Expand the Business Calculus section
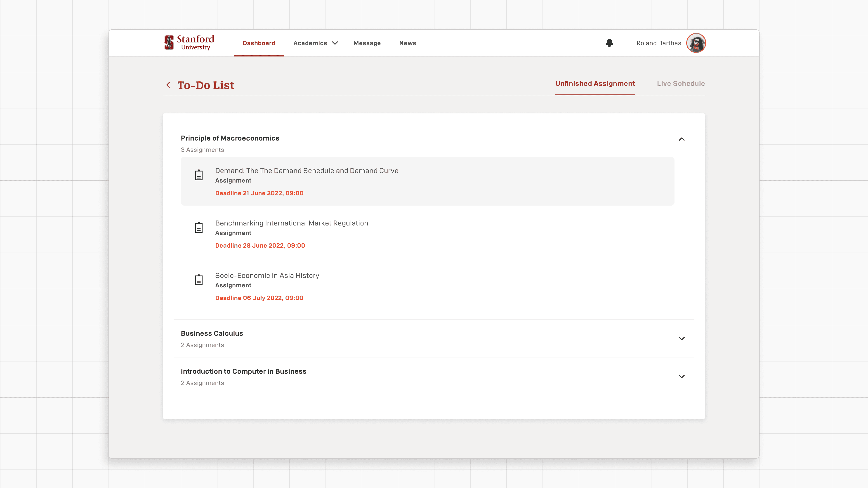The width and height of the screenshot is (868, 488). pos(681,338)
